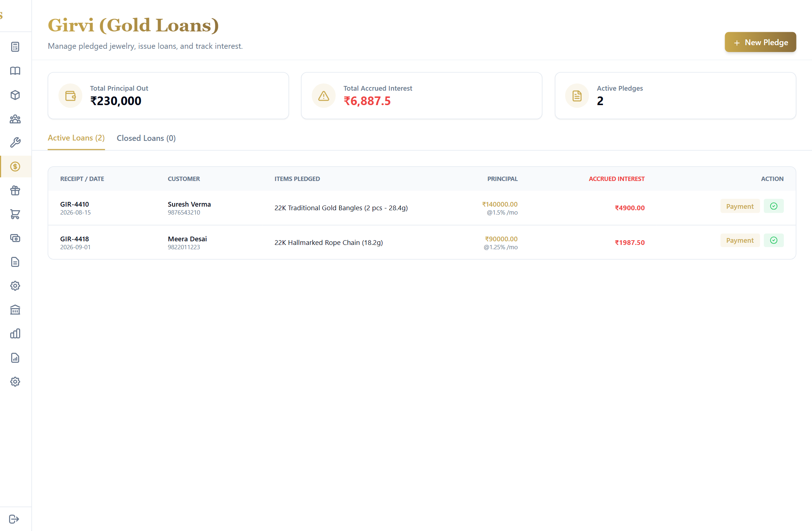Click the Total Principal Out ₹230,000 value
The height and width of the screenshot is (531, 812).
[x=115, y=101]
